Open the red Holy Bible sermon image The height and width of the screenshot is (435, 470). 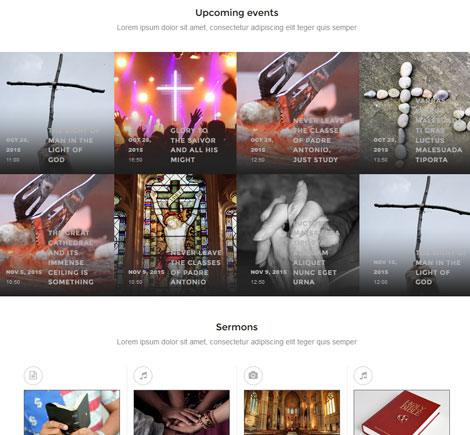402,412
